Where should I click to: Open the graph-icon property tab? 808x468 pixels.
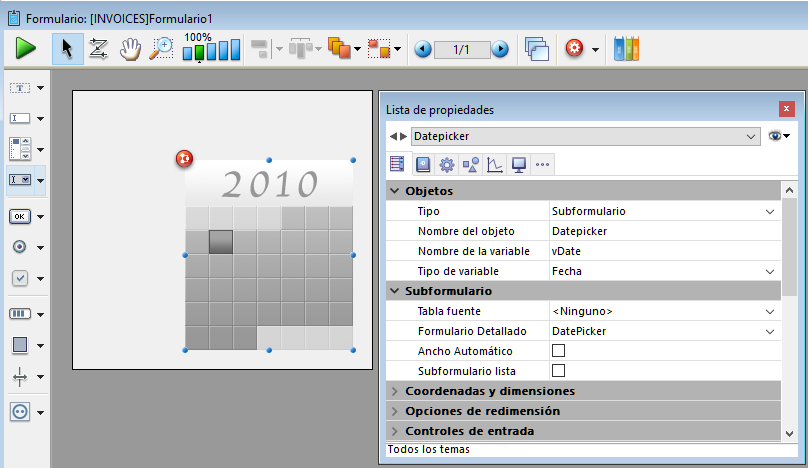(495, 165)
